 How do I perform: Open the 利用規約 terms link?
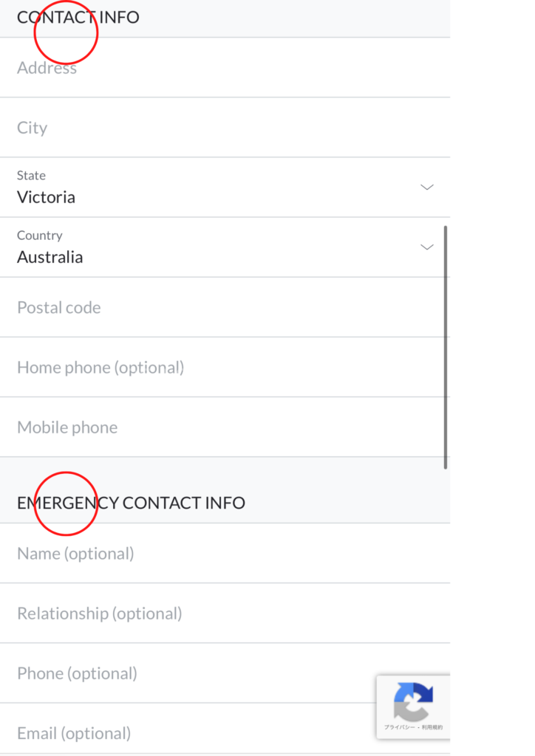coord(433,728)
